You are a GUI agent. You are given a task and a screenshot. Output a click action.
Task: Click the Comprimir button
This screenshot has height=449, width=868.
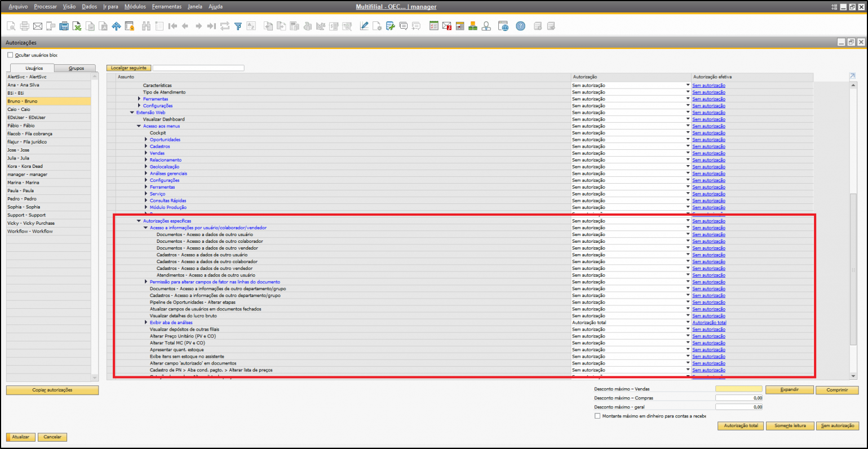[837, 390]
